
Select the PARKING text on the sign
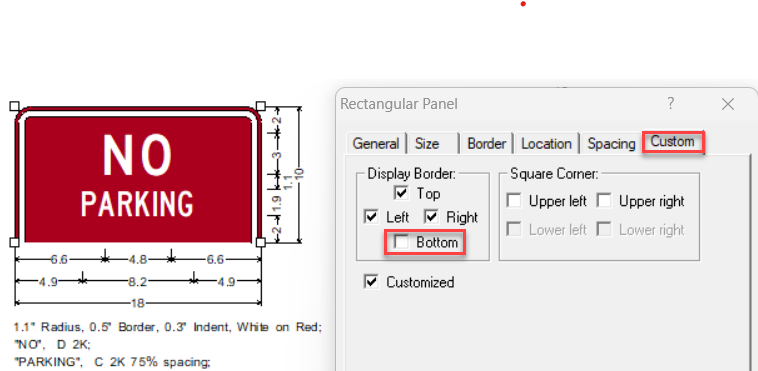tap(137, 204)
